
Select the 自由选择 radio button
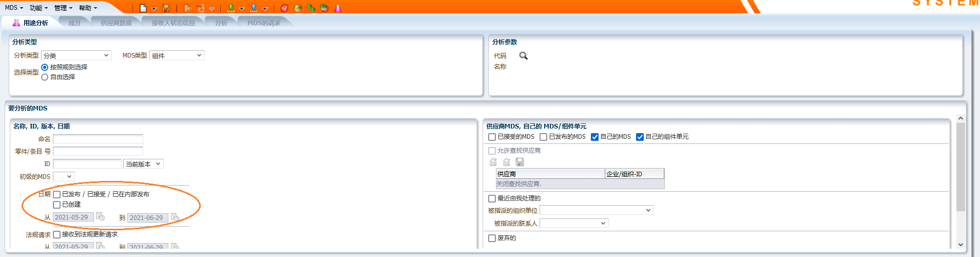pyautogui.click(x=45, y=77)
